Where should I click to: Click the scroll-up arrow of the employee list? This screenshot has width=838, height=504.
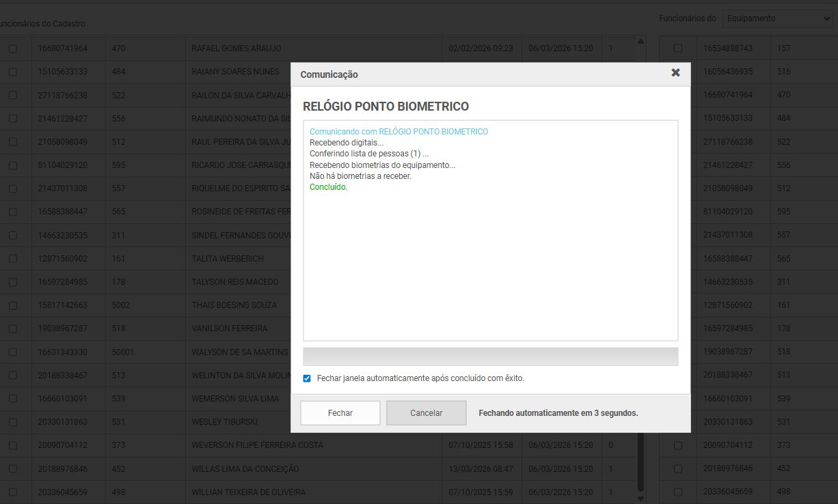(x=640, y=42)
